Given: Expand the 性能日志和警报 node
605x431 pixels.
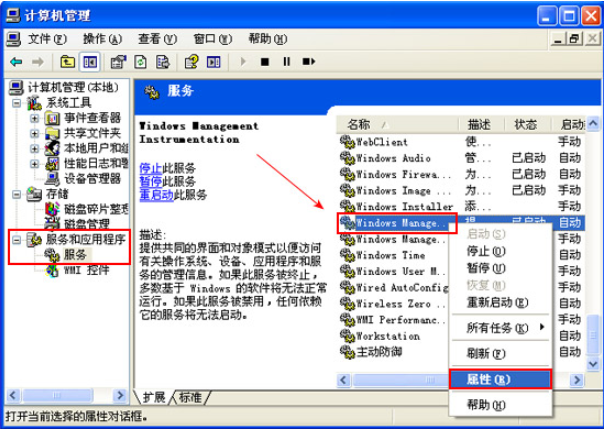Looking at the screenshot, I should click(x=34, y=164).
